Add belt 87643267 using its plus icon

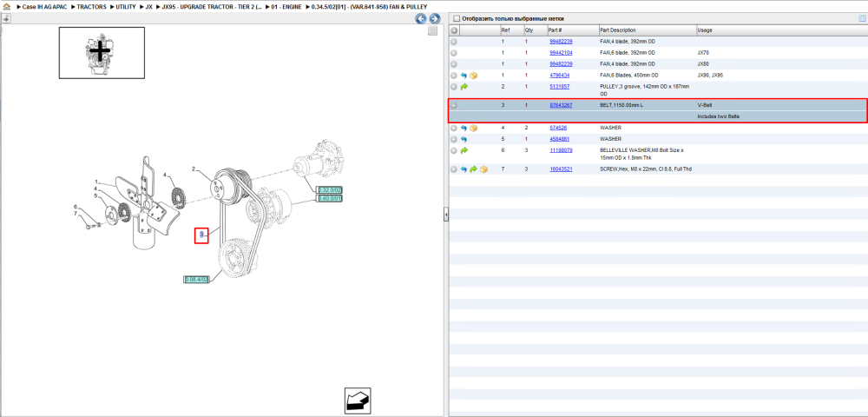(x=454, y=105)
